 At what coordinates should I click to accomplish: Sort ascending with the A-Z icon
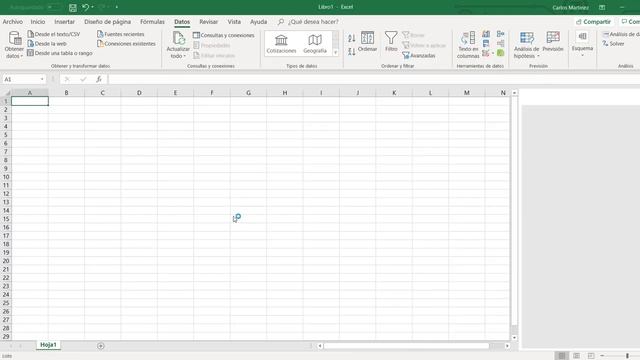[x=352, y=38]
